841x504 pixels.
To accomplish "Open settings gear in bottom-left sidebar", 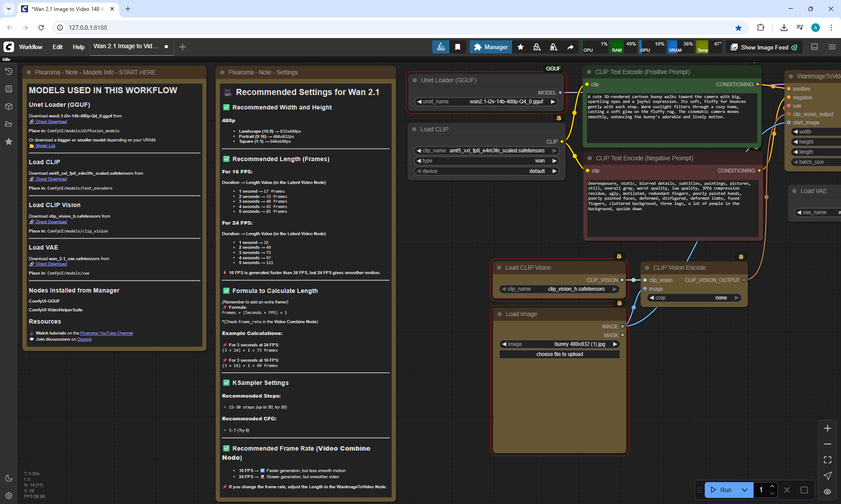I will click(x=9, y=496).
